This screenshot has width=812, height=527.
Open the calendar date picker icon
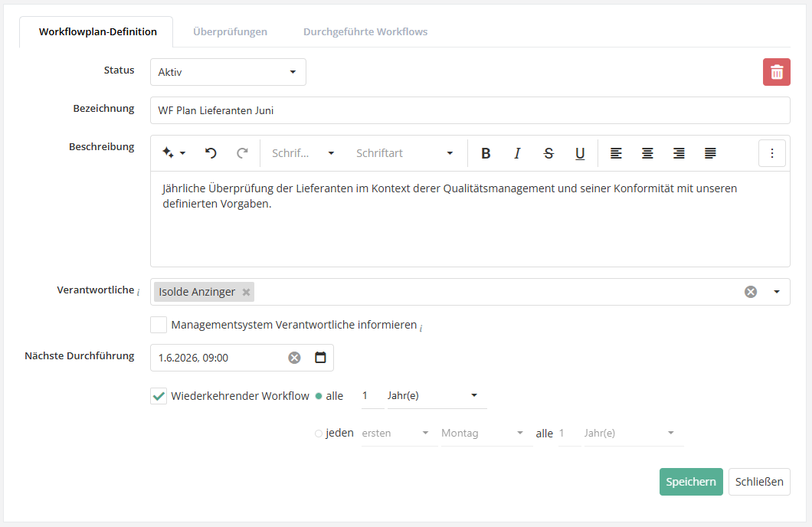point(320,358)
